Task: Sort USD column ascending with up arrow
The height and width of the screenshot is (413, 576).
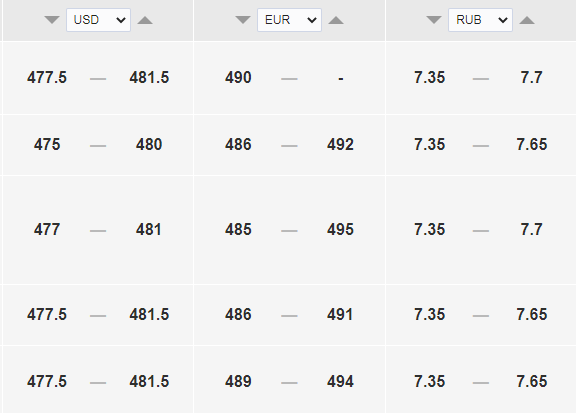Action: pos(145,20)
